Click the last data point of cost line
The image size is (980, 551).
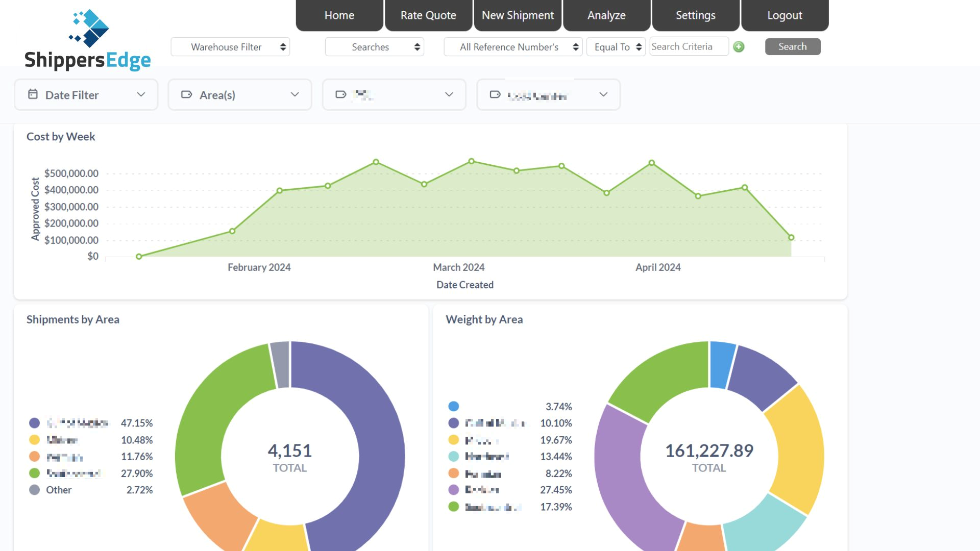(x=791, y=238)
